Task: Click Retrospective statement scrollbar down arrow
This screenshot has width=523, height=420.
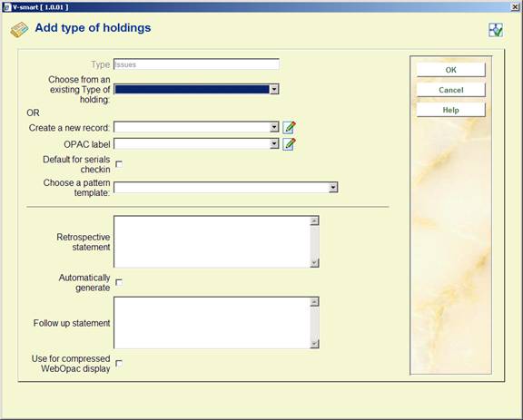Action: coord(314,263)
